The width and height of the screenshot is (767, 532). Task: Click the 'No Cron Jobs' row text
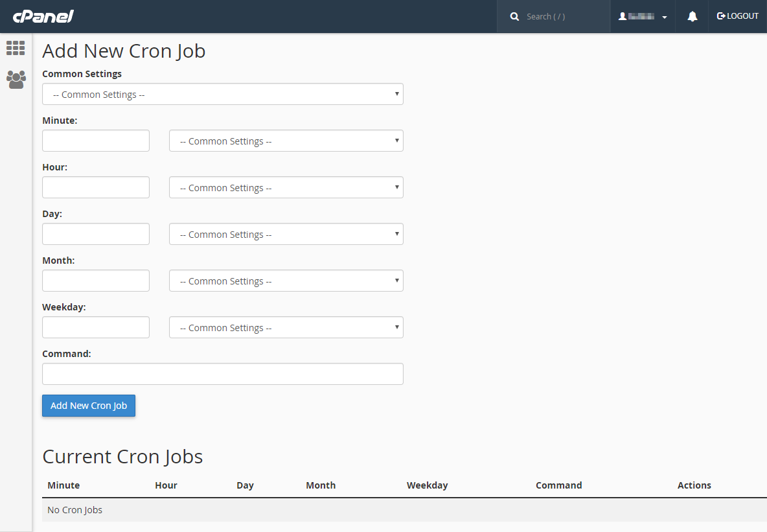75,510
